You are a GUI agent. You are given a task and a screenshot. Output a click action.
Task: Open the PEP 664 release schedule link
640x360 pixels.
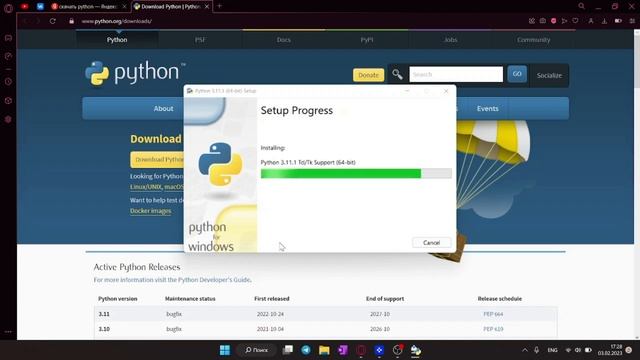[493, 314]
